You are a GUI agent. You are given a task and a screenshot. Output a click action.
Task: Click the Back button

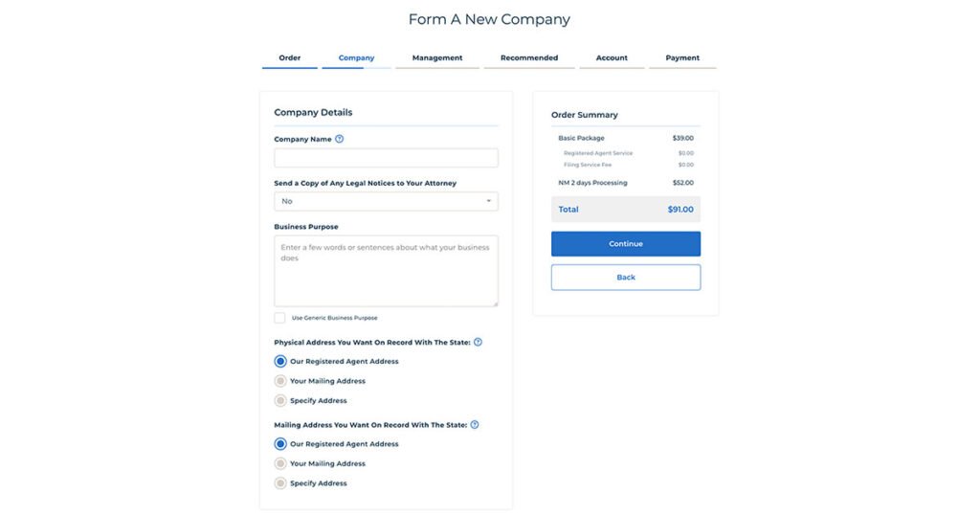(626, 278)
